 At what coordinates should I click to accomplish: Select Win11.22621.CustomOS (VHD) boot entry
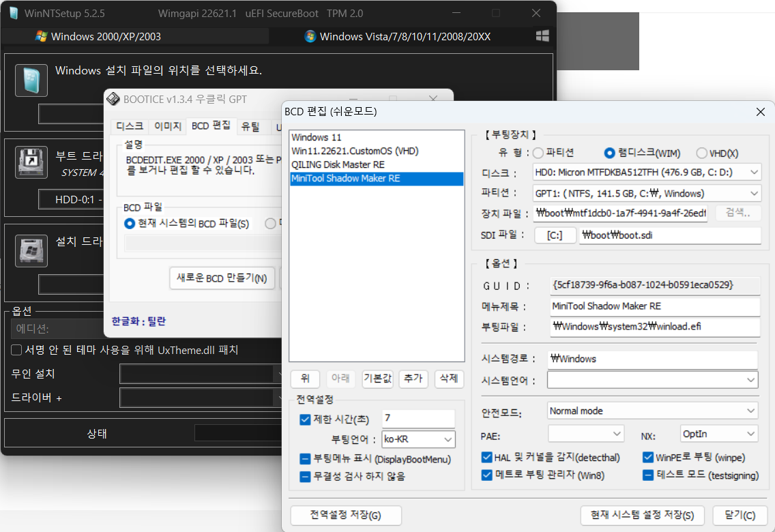[377, 151]
